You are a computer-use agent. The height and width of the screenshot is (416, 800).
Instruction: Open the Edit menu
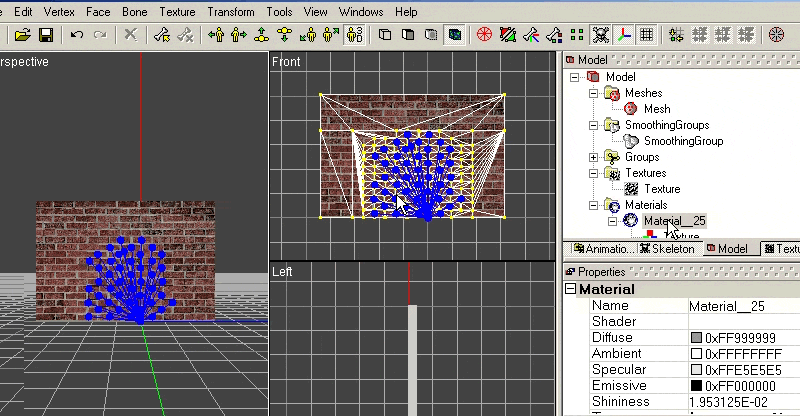click(x=23, y=12)
